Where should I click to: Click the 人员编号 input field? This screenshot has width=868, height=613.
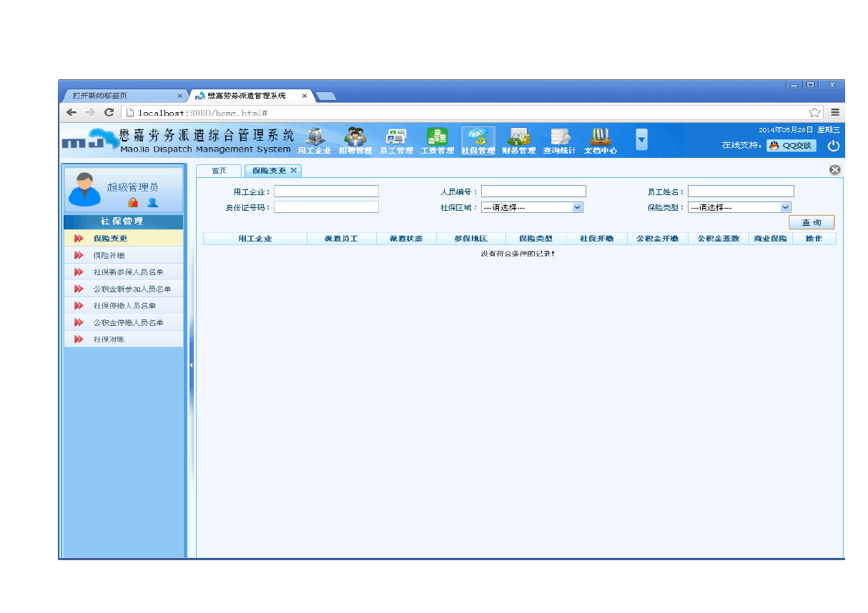click(x=533, y=191)
